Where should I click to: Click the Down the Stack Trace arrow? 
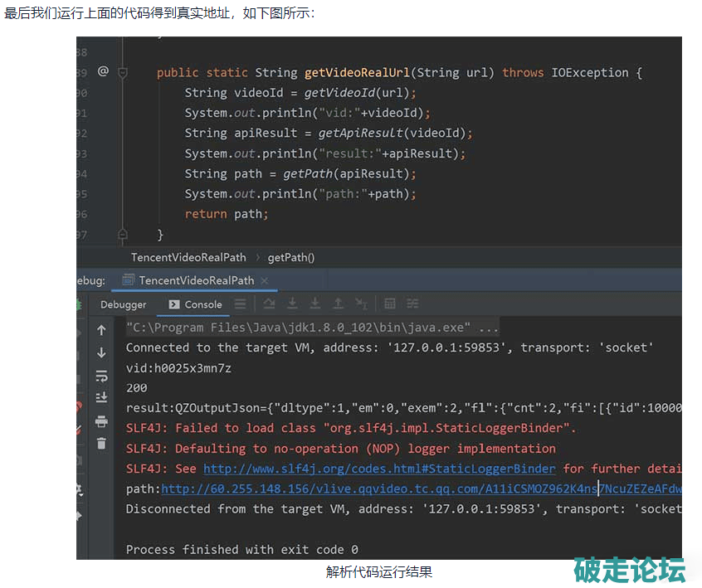(x=101, y=352)
